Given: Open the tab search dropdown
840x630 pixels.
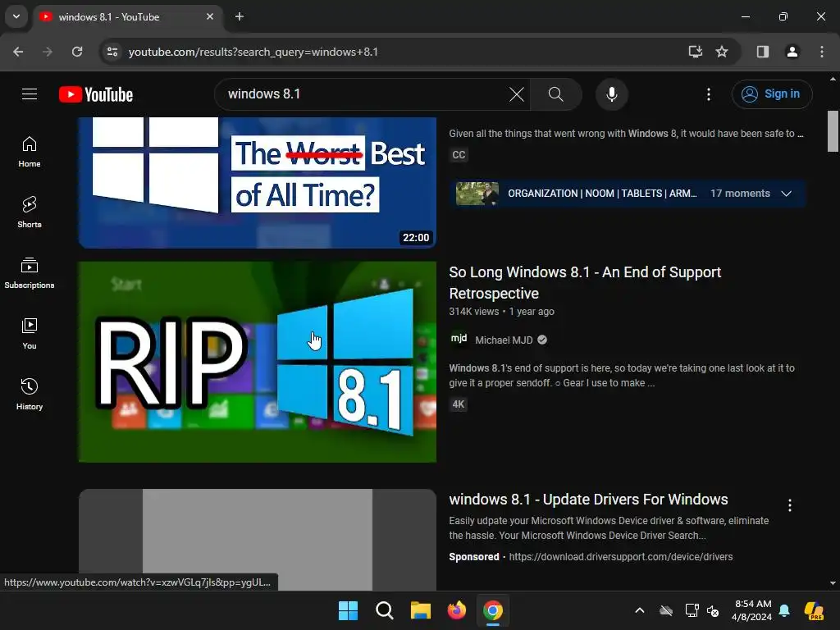Looking at the screenshot, I should point(16,16).
